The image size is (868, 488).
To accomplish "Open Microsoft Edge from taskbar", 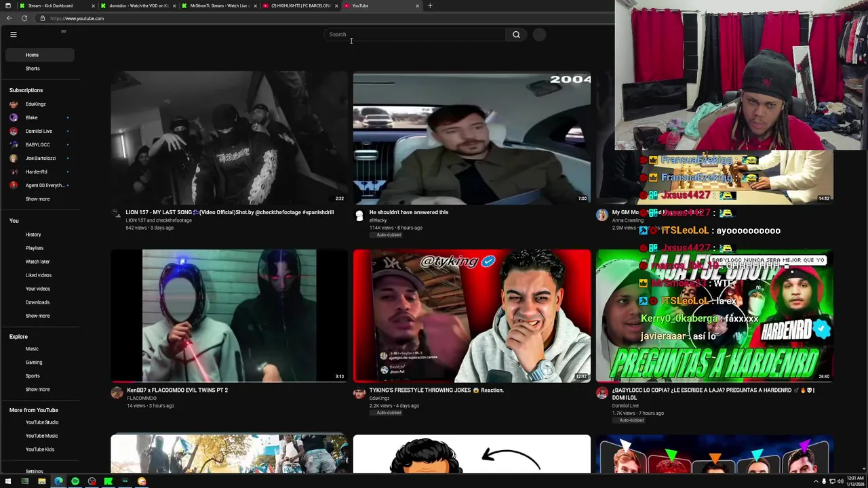I will coord(58,481).
